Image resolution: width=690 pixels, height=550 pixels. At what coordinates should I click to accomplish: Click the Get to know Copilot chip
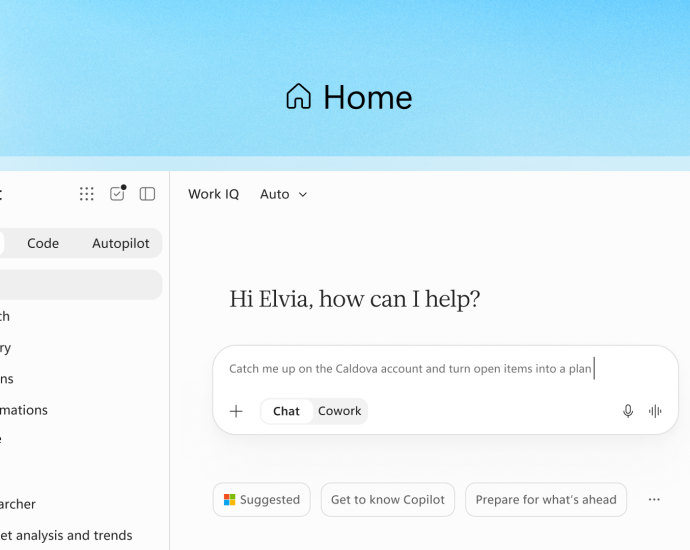point(388,499)
